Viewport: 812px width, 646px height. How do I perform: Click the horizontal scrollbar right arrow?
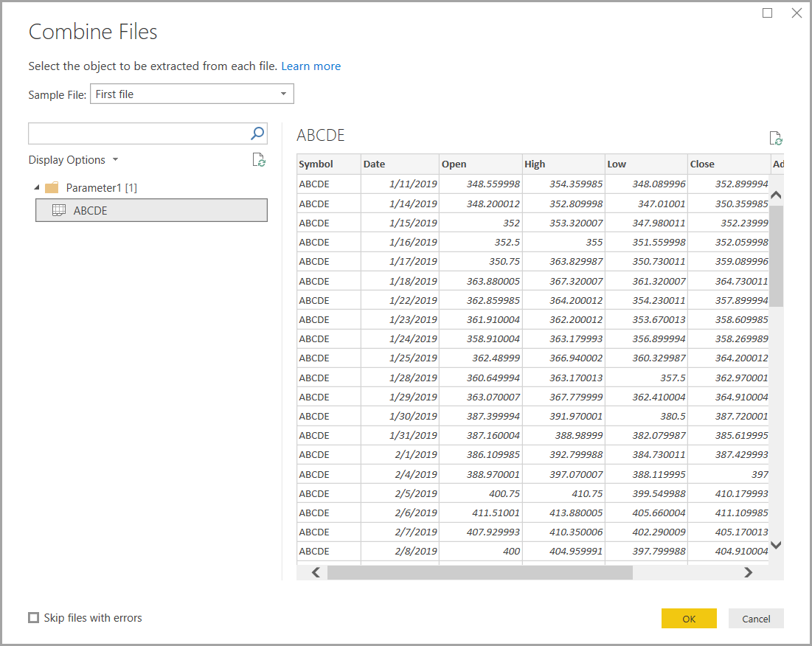tap(748, 572)
